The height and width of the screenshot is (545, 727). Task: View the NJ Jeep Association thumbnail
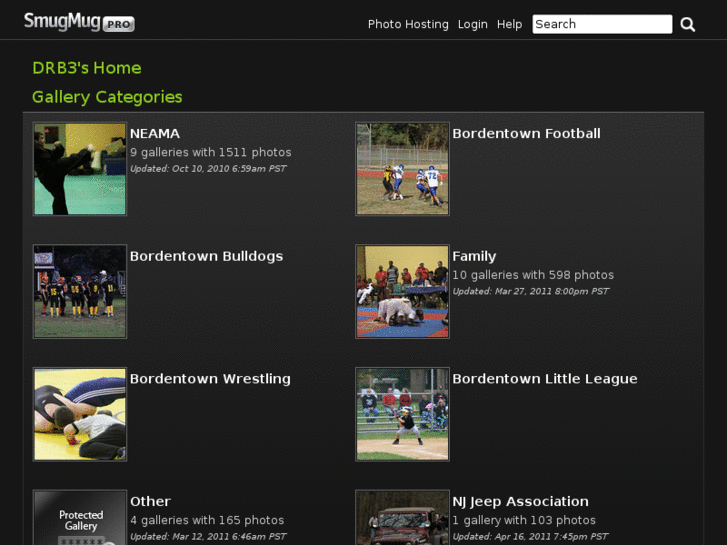pyautogui.click(x=402, y=518)
